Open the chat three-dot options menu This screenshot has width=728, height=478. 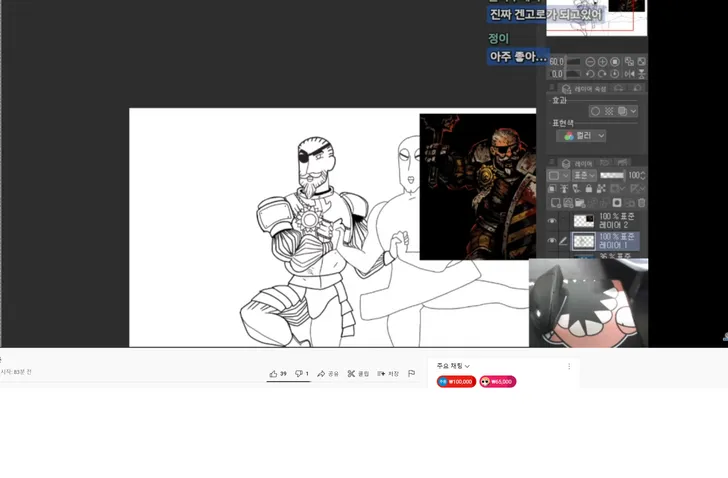click(569, 367)
